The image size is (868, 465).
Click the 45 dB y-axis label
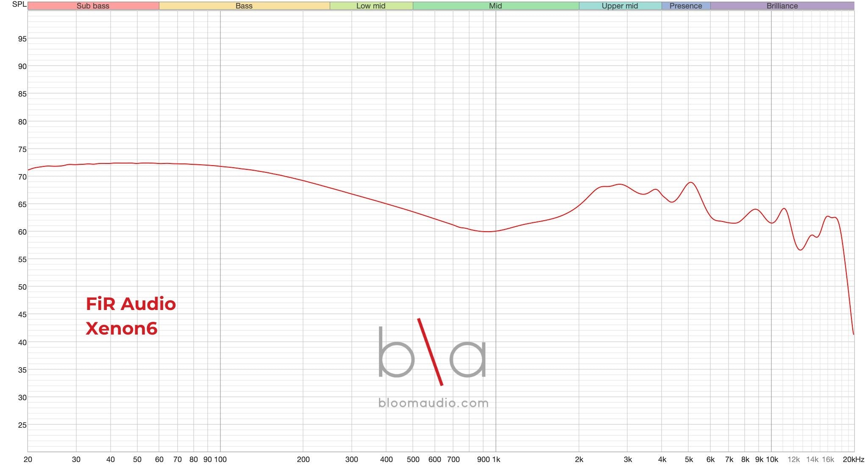[x=22, y=315]
